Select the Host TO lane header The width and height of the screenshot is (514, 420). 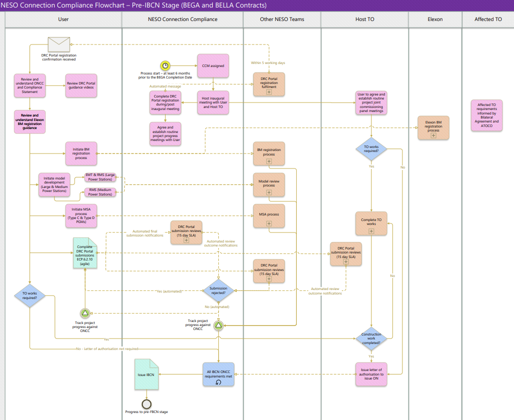click(365, 19)
